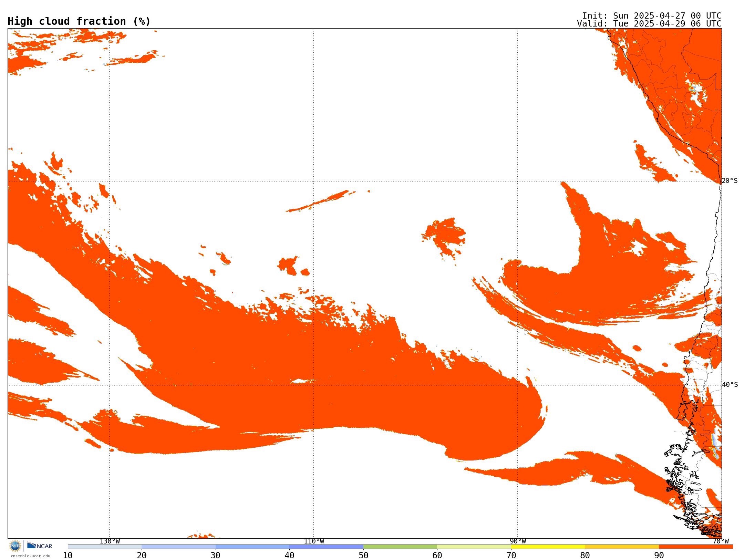Click the 20°S latitude label
The height and width of the screenshot is (560, 744).
[730, 181]
